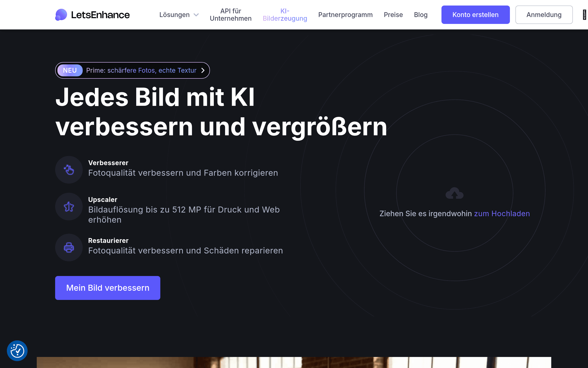
Task: Open the Prime schärfere Fotos announcement link
Action: pyautogui.click(x=133, y=70)
